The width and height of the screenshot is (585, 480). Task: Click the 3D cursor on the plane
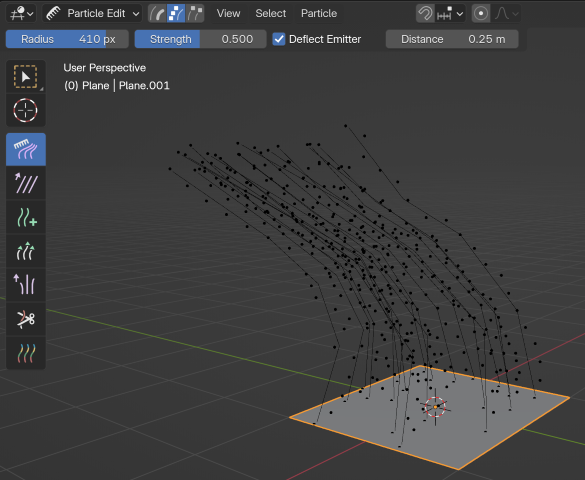(435, 407)
